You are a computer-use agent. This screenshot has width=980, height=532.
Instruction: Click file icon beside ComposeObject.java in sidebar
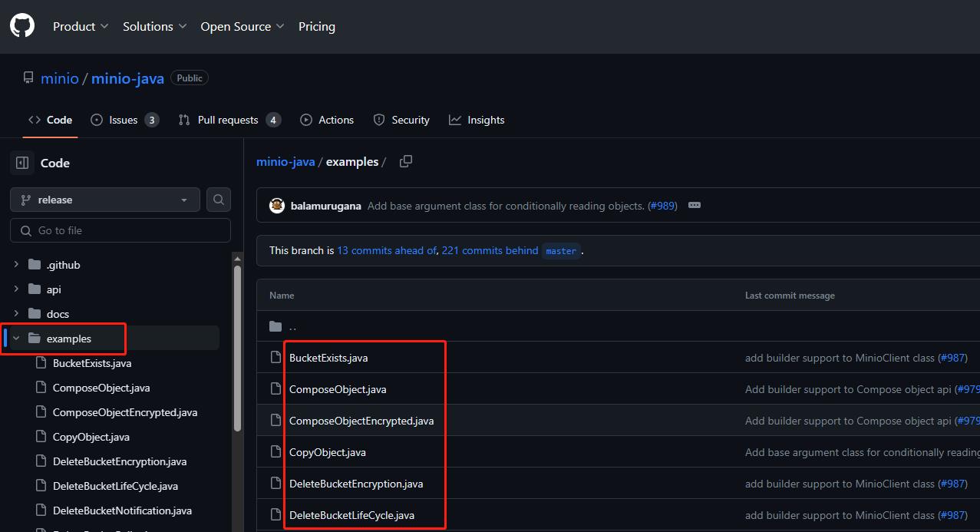[x=41, y=388]
